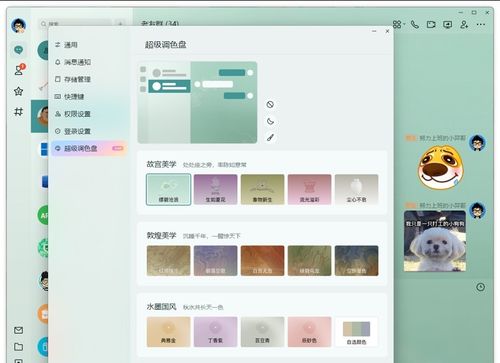Image resolution: width=500 pixels, height=363 pixels.
Task: Open the profile avatar in the main sidebar
Action: pos(18,25)
